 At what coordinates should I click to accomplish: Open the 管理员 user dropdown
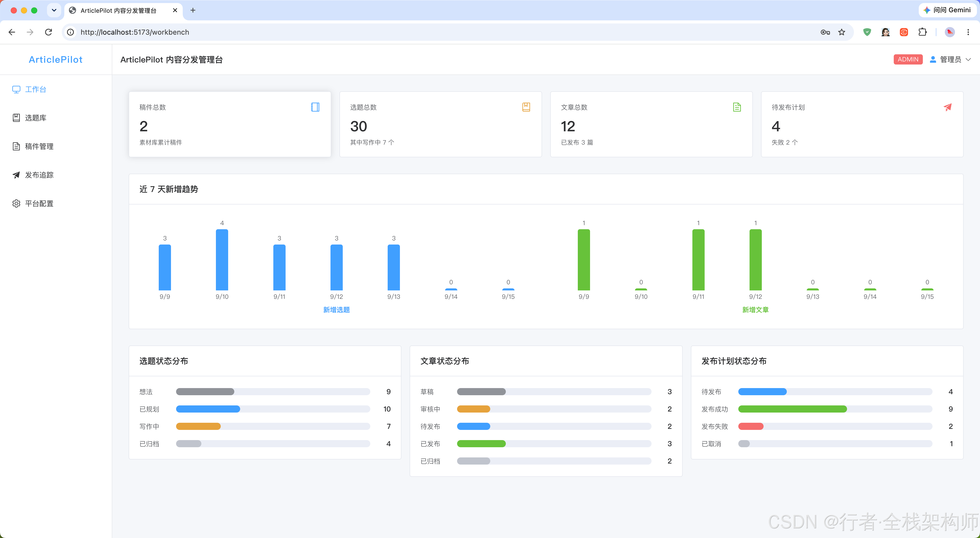pos(950,59)
